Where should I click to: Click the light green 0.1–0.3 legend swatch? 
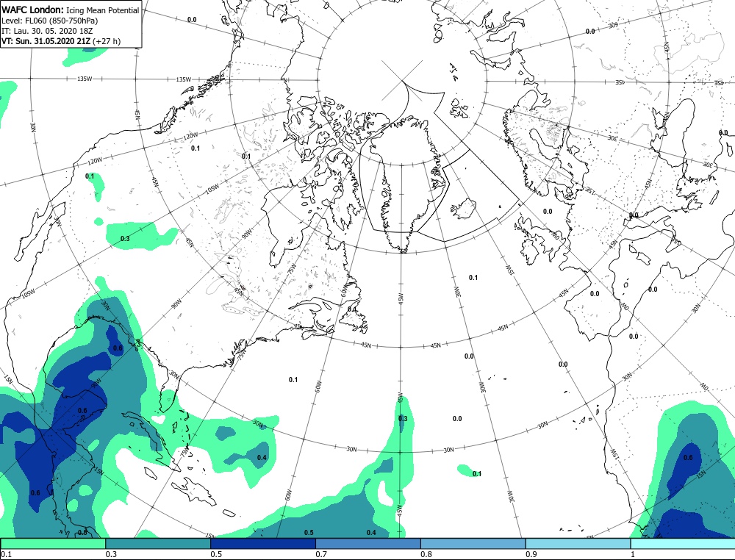point(54,544)
